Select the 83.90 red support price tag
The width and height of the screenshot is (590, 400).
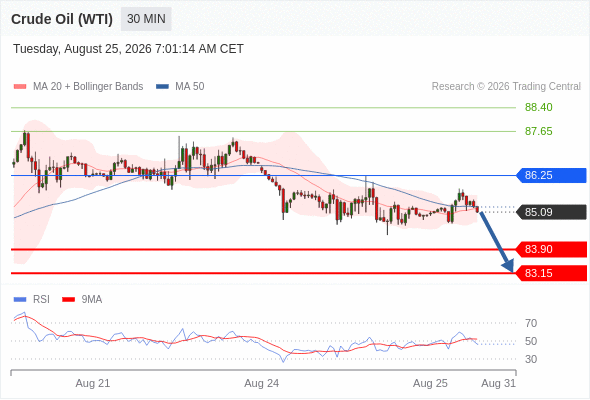pos(551,249)
